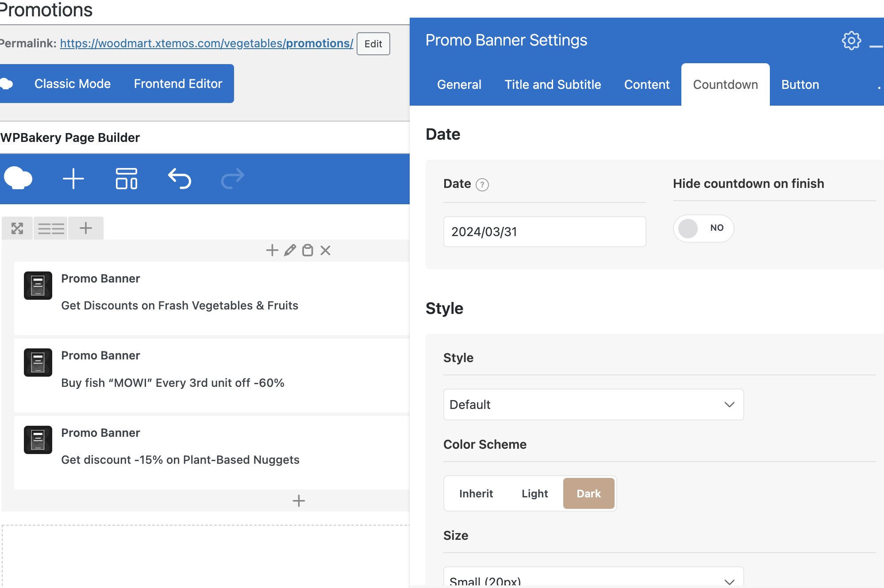Click the Redo arrow icon

(233, 179)
